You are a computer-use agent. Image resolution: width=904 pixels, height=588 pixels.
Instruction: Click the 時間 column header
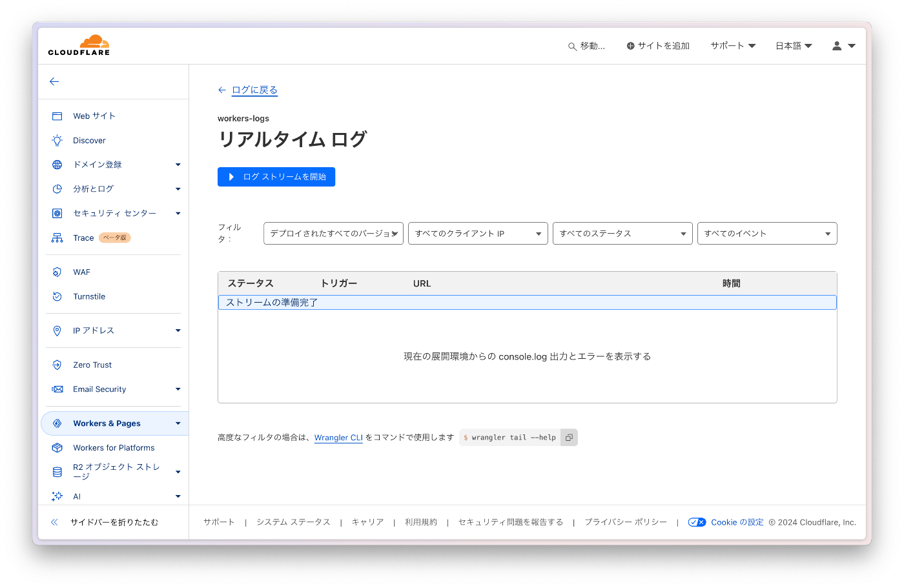pos(732,283)
